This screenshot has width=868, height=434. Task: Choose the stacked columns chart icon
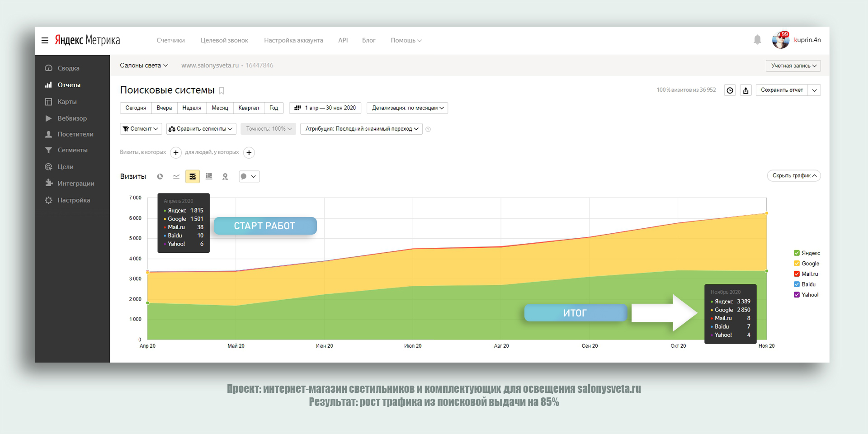pos(209,176)
